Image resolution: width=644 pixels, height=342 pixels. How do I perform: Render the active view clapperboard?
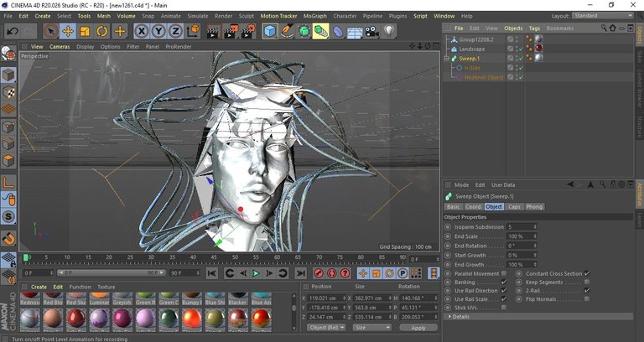coord(213,31)
